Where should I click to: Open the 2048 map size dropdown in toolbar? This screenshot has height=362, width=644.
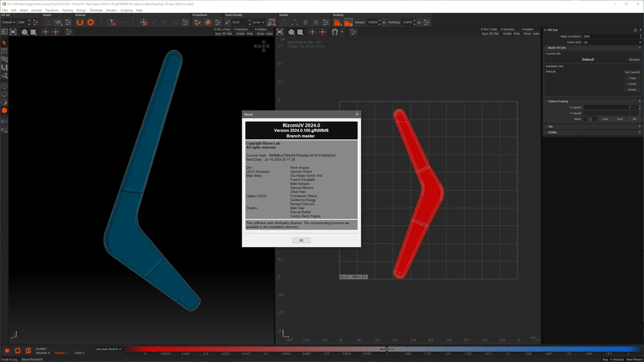pos(24,22)
